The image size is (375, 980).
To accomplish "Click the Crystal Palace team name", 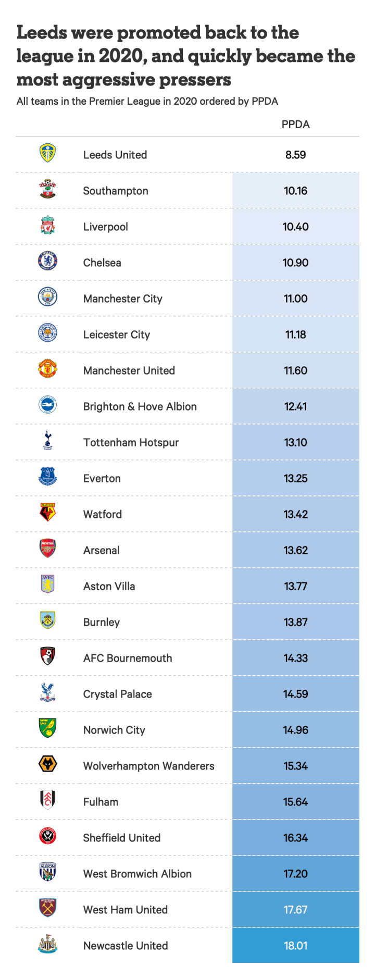I will 118,694.
